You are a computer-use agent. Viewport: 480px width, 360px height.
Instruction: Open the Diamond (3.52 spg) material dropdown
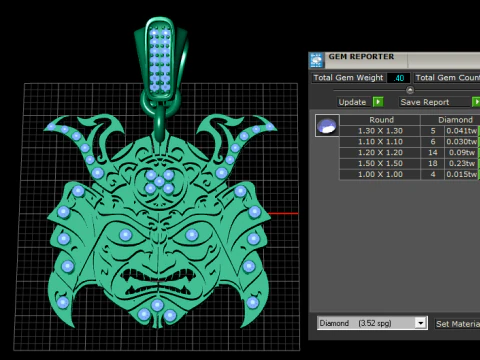click(x=372, y=323)
